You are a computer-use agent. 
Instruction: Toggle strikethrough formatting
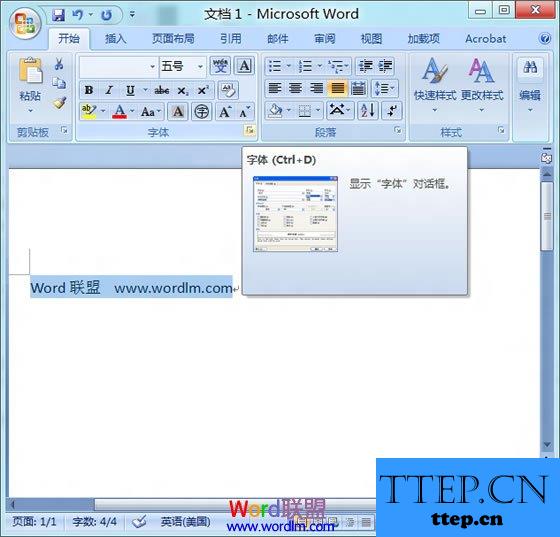161,90
